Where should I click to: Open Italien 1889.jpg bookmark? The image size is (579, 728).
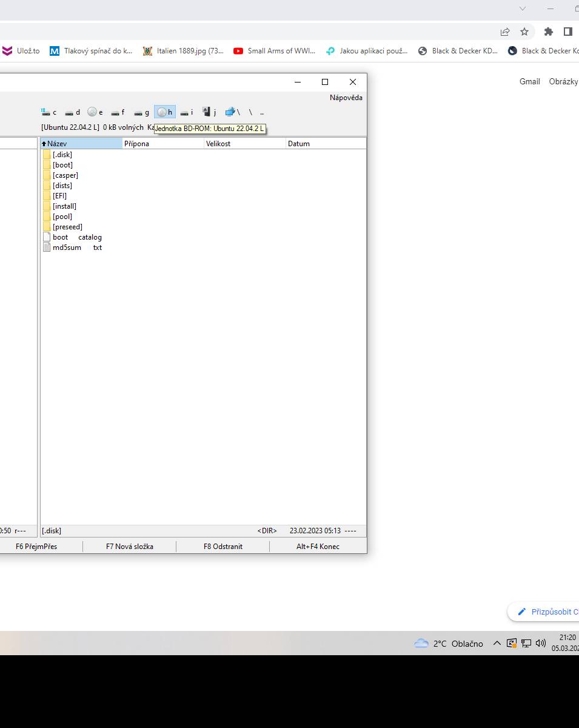coord(183,51)
